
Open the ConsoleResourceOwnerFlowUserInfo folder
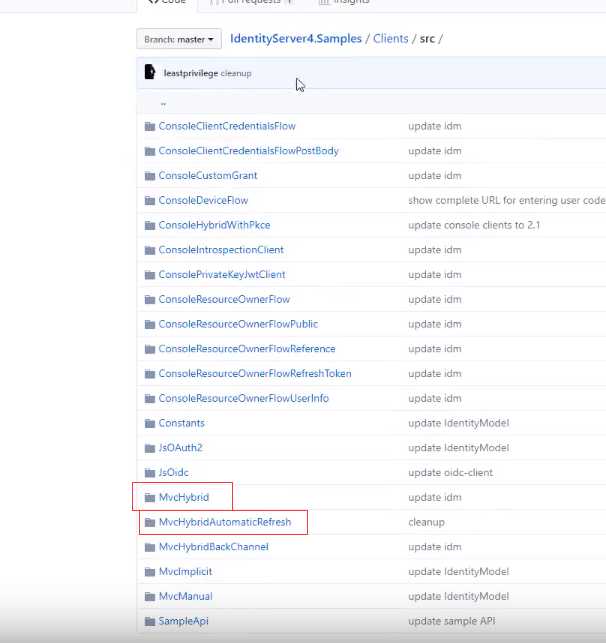tap(244, 398)
